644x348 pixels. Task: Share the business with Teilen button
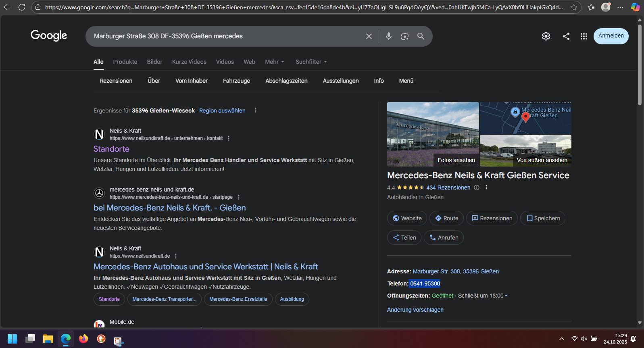point(404,238)
